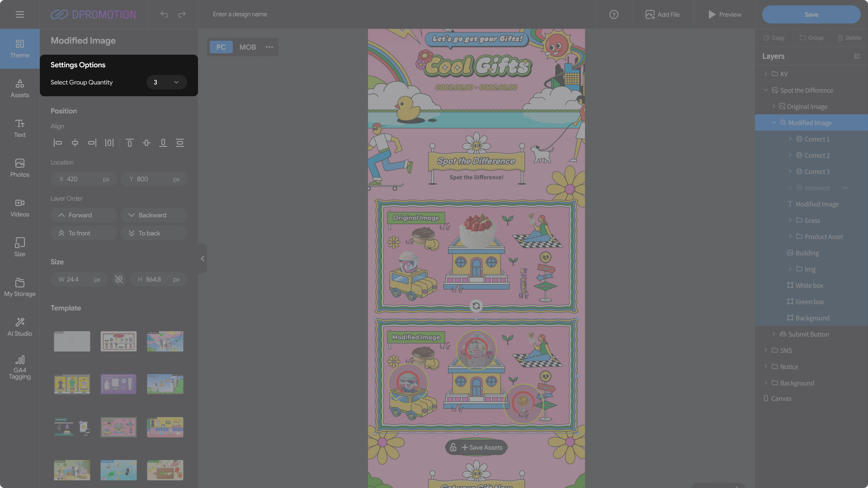The height and width of the screenshot is (488, 868).
Task: Open the Select Group Quantity dropdown
Action: click(x=166, y=82)
